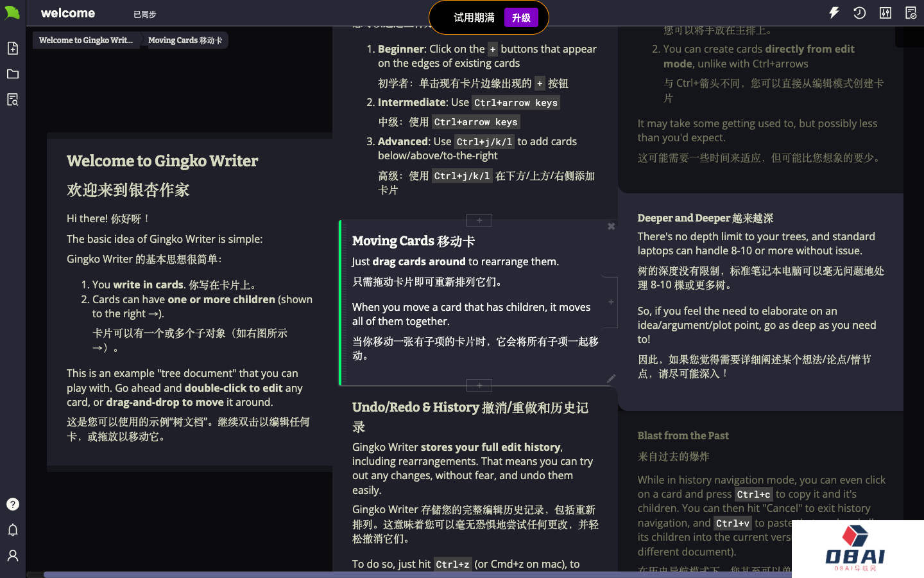Open document search in the sidebar
The height and width of the screenshot is (578, 924).
pos(12,100)
